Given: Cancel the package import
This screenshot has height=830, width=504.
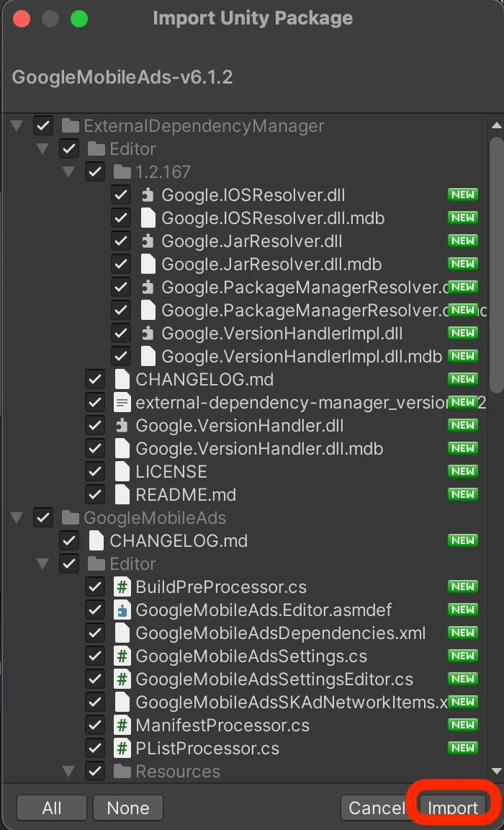Looking at the screenshot, I should point(376,808).
